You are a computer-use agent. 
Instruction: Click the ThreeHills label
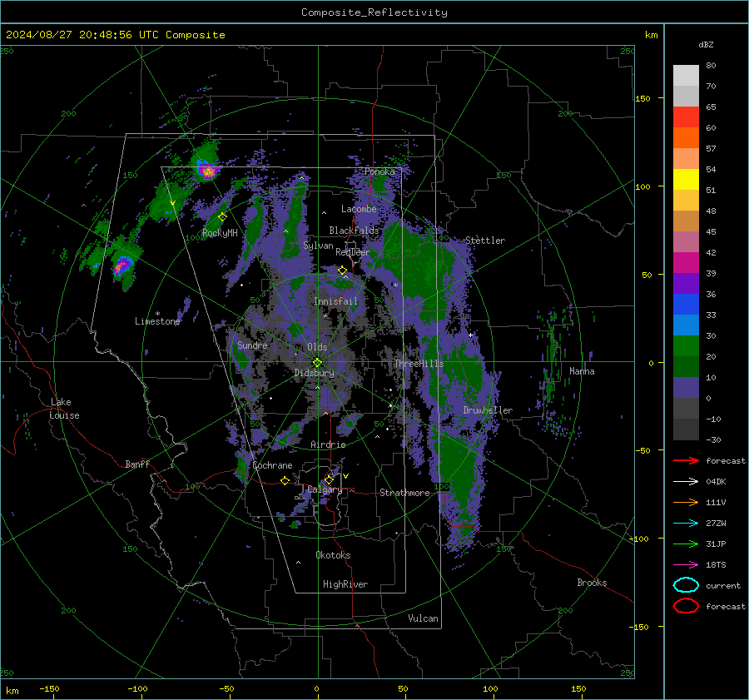click(419, 364)
